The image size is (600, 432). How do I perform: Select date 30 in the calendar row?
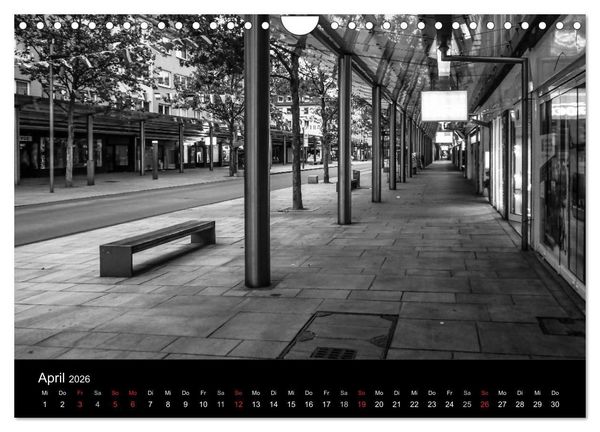tap(555, 404)
